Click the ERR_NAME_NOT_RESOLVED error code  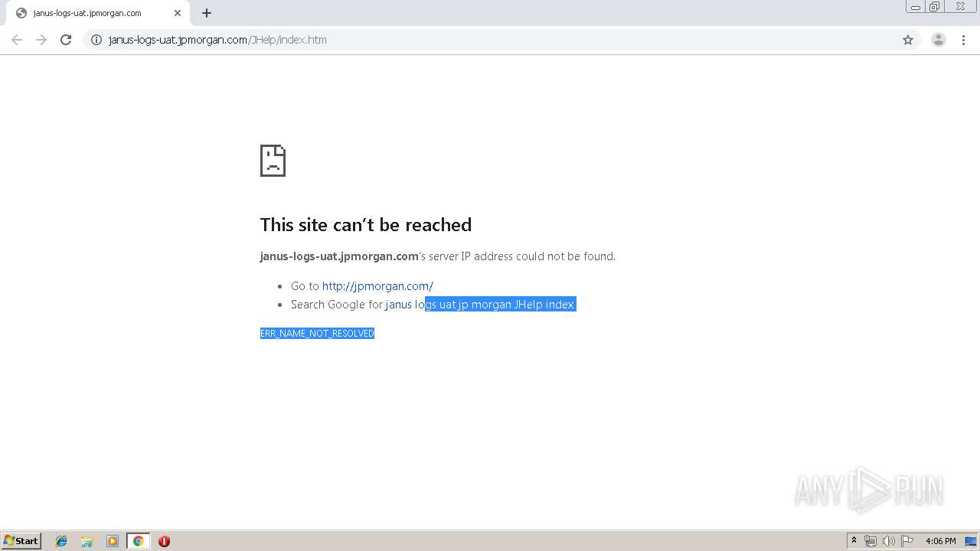(317, 334)
